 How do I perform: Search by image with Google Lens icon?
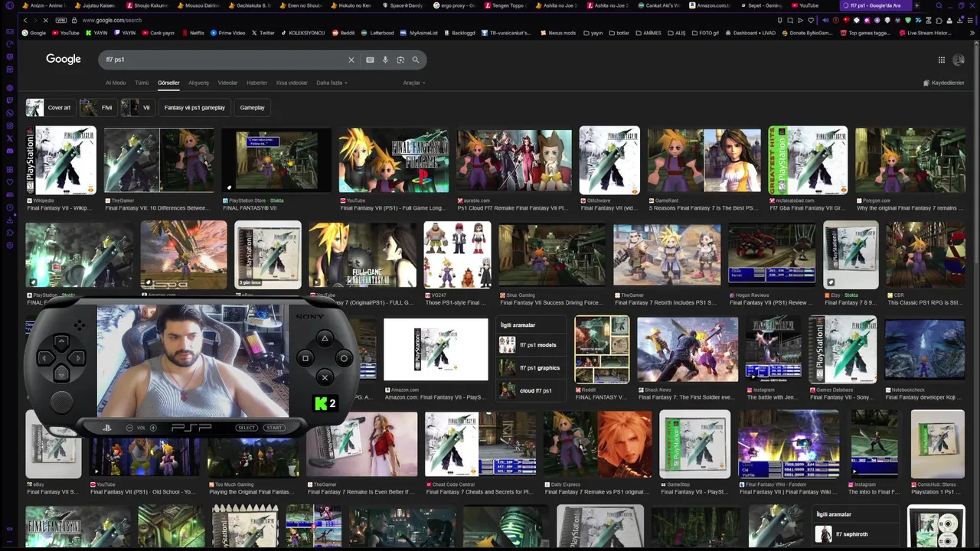(x=400, y=60)
